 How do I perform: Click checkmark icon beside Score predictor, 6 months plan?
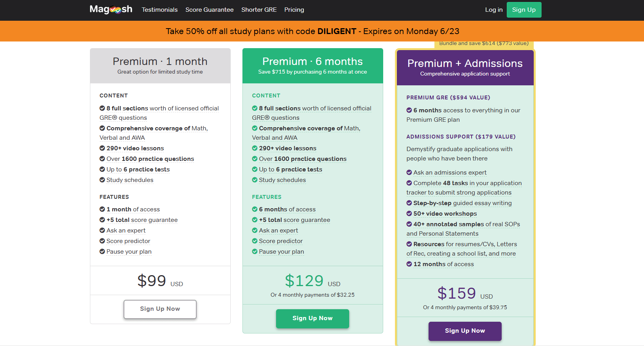point(255,241)
